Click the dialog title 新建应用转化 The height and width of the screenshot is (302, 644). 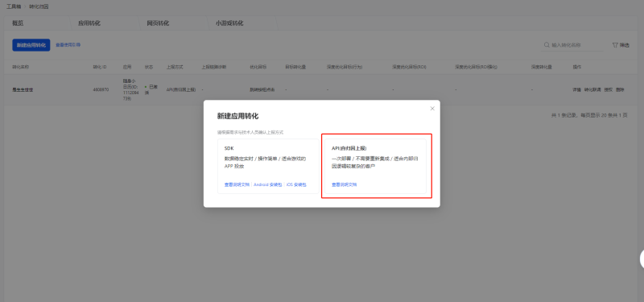tap(237, 116)
